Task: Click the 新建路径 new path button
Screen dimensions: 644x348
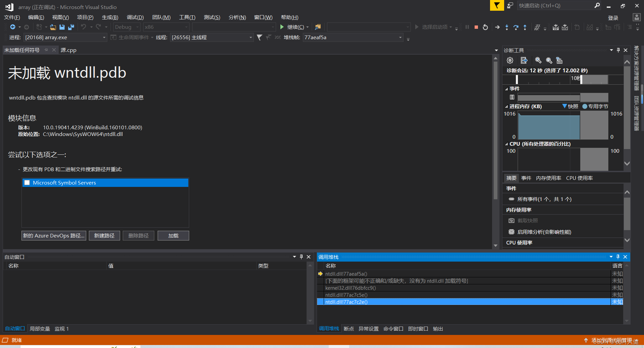Action: 104,236
